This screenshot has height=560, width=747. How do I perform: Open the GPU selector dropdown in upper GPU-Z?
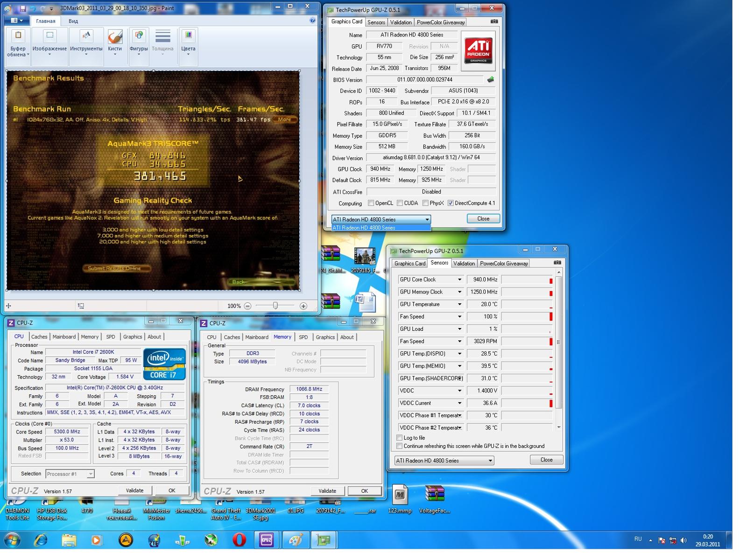381,219
